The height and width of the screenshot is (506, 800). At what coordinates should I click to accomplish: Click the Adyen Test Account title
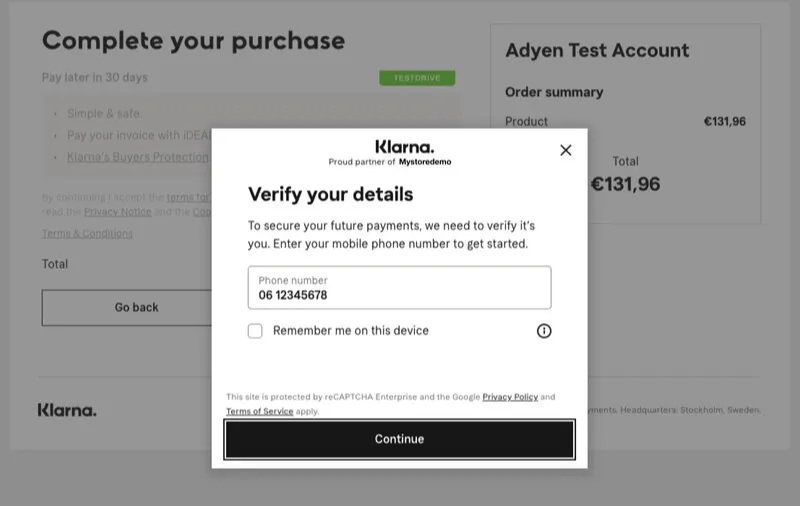coord(597,50)
